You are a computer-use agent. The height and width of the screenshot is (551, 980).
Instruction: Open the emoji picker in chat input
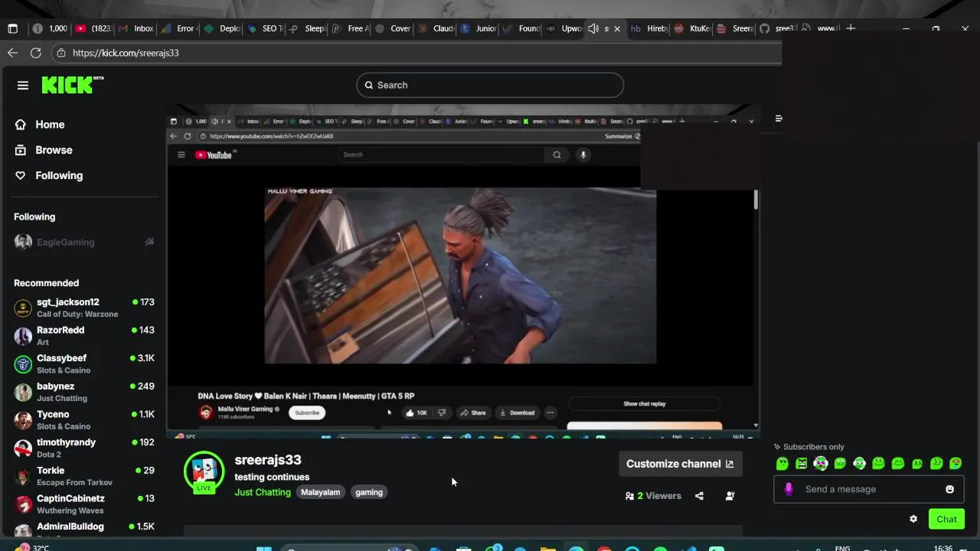949,489
